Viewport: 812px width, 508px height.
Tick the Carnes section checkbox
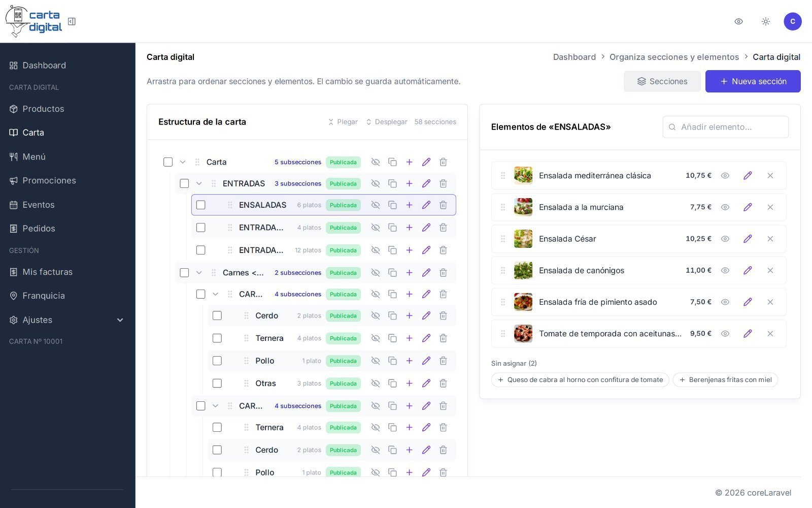click(184, 273)
